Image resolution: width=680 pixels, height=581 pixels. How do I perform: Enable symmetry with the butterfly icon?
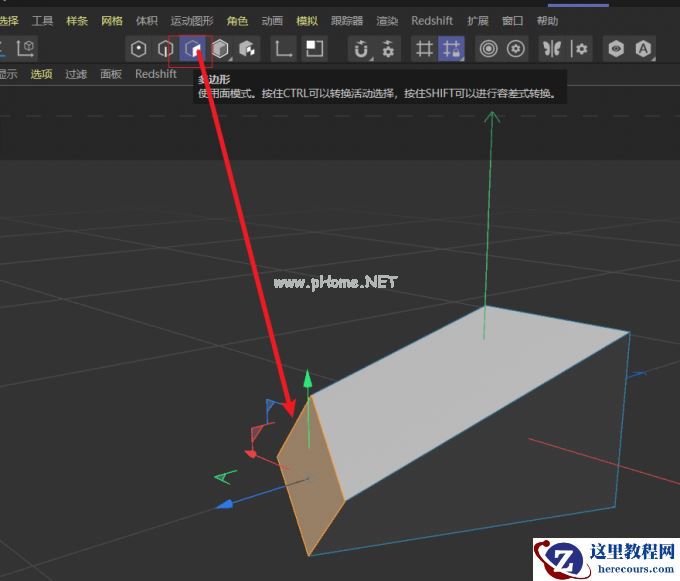(x=551, y=48)
